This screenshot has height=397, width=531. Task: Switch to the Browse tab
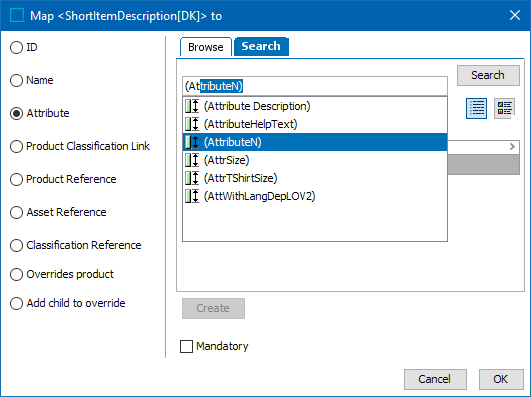click(206, 47)
